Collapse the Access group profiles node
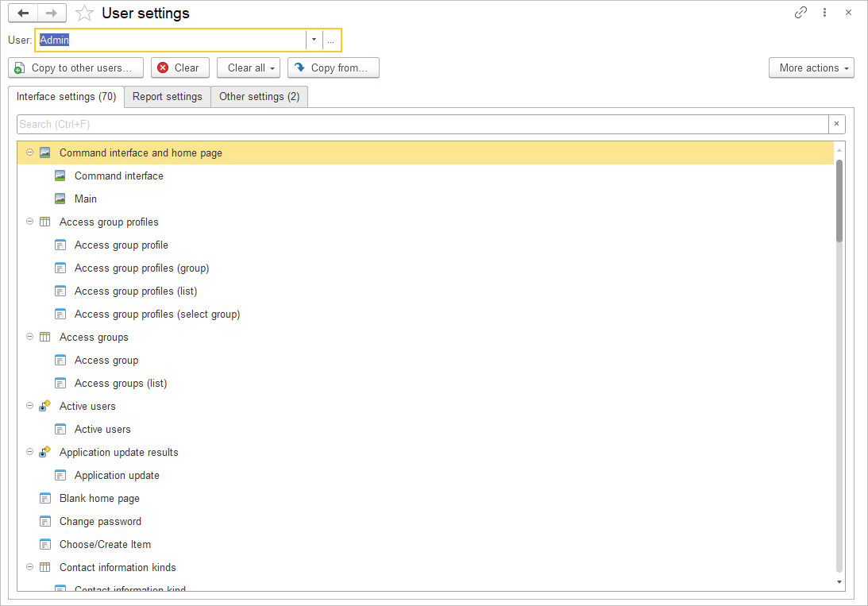This screenshot has width=868, height=606. 30,222
